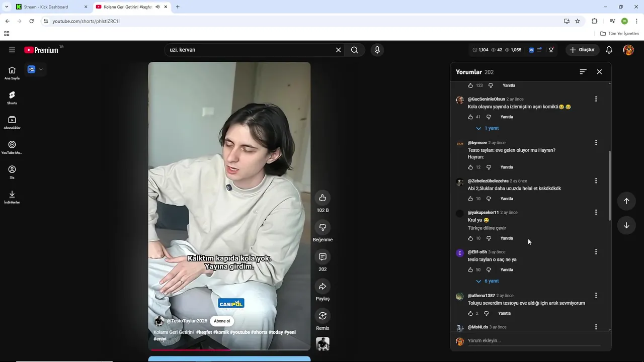Open Abonelikler in the sidebar

[x=12, y=123]
